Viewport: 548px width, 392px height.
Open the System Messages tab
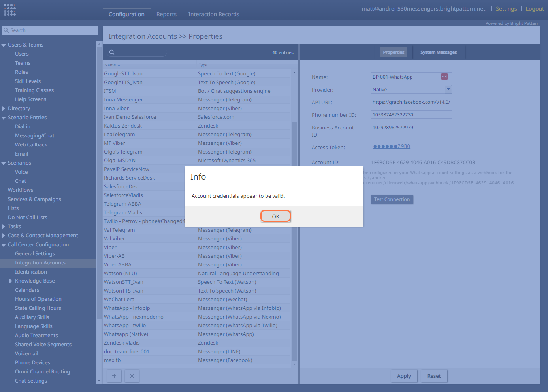click(x=438, y=52)
